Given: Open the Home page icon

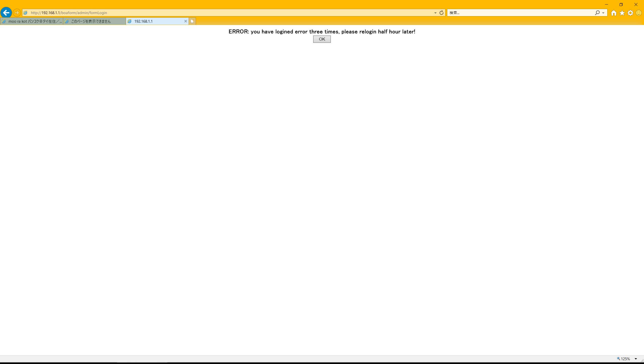Looking at the screenshot, I should [614, 13].
